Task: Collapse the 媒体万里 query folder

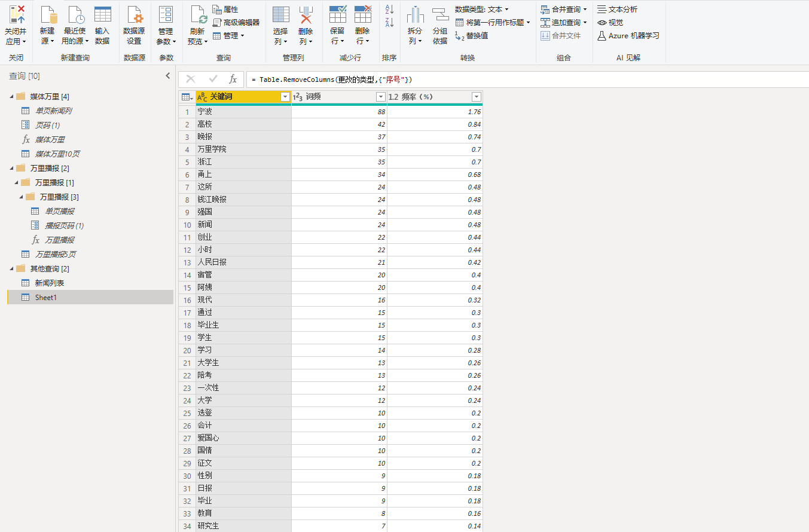Action: 11,97
